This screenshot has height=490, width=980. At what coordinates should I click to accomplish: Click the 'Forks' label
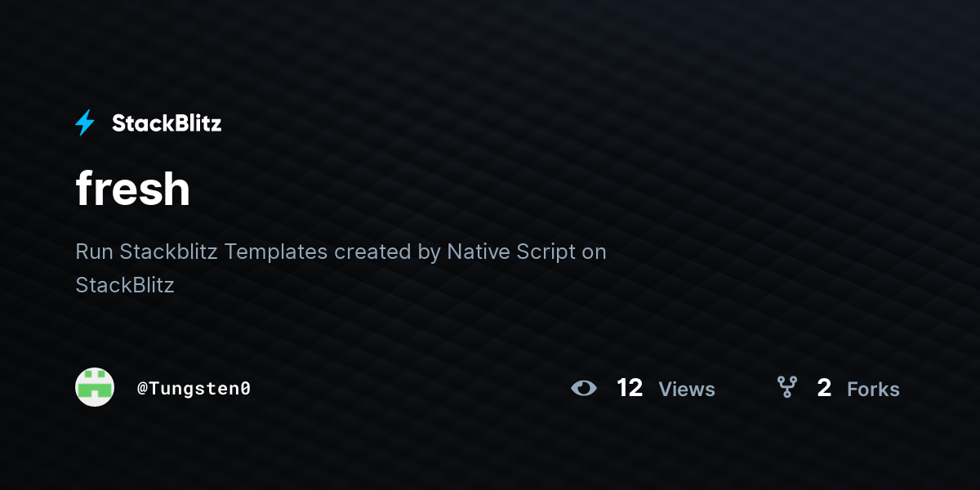click(873, 390)
